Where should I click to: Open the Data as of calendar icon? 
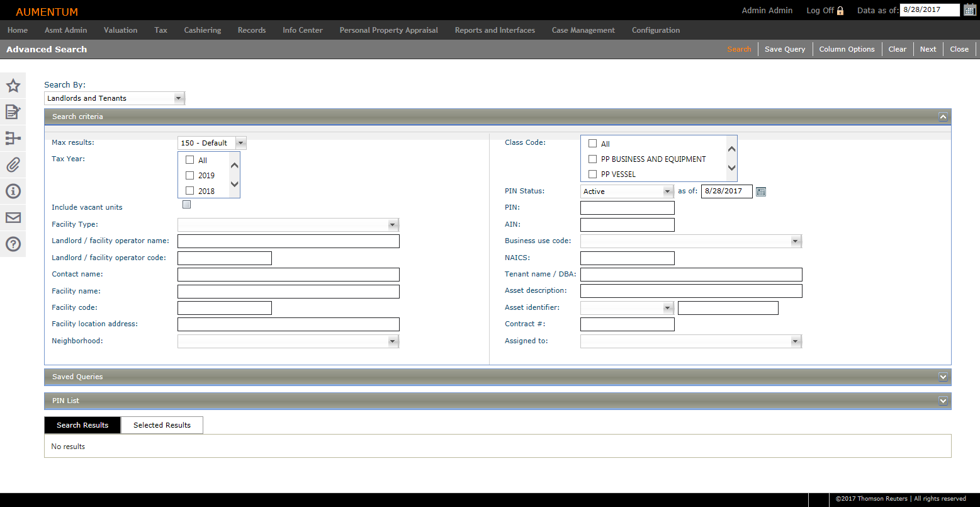(x=969, y=10)
